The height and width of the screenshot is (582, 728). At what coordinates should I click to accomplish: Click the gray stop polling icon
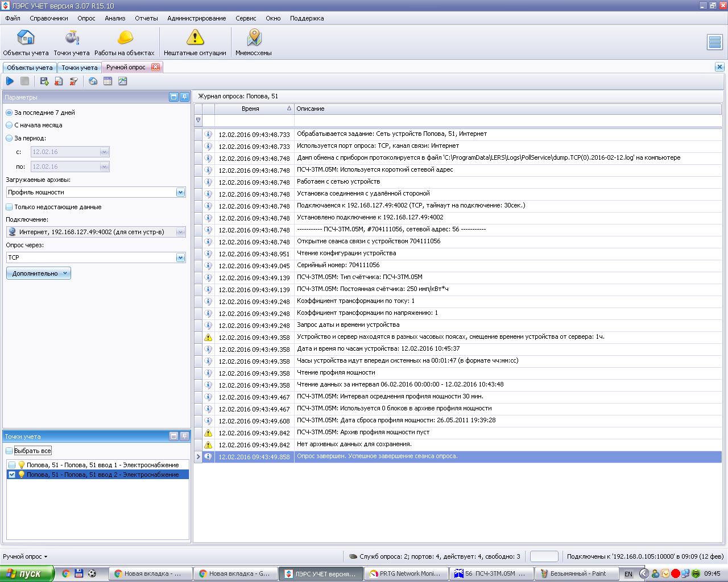(24, 81)
